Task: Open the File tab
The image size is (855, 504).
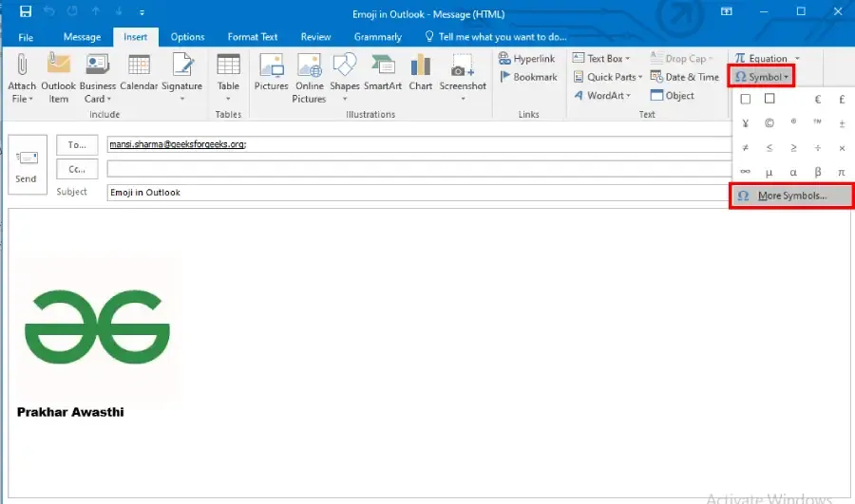Action: (26, 37)
